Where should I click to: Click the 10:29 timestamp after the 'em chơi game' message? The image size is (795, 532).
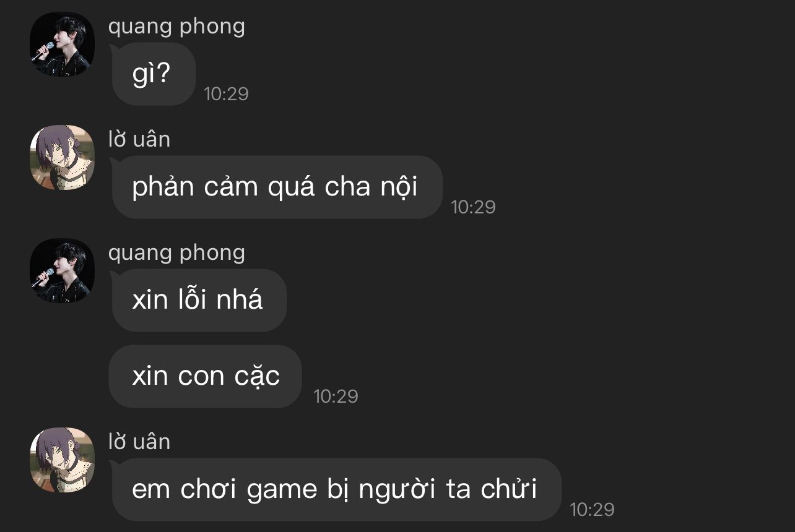point(592,510)
